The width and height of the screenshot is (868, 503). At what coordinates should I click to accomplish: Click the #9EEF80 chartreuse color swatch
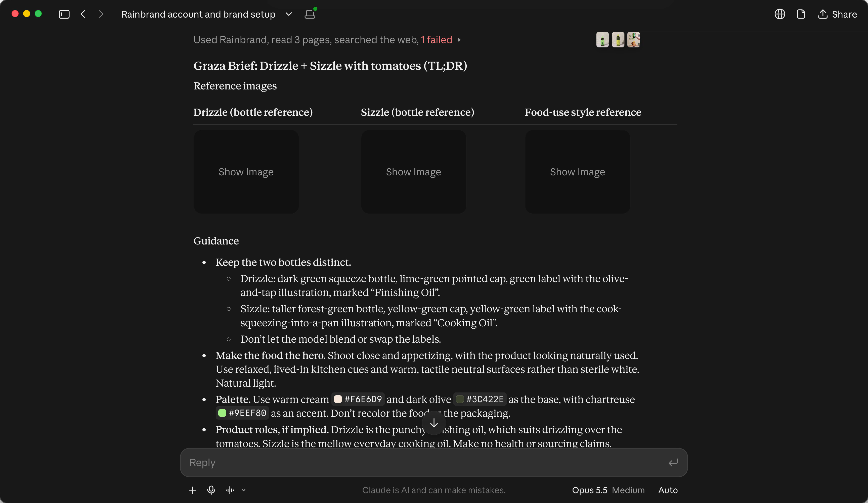click(222, 413)
